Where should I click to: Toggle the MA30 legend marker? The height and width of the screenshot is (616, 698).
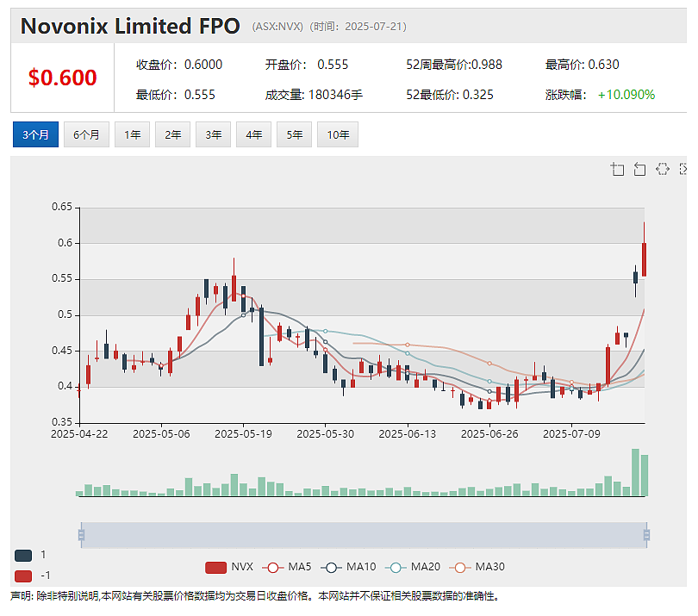tap(460, 568)
